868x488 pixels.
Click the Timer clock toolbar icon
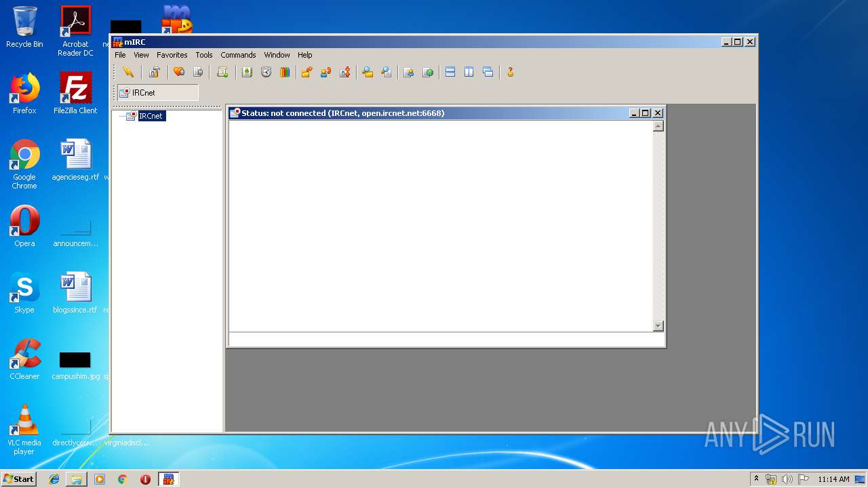266,73
